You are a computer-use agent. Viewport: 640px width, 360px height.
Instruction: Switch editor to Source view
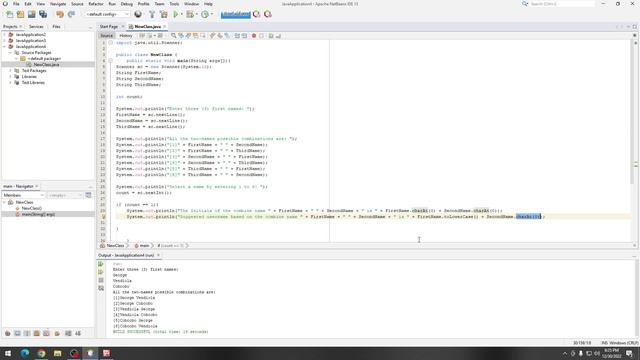pyautogui.click(x=107, y=36)
